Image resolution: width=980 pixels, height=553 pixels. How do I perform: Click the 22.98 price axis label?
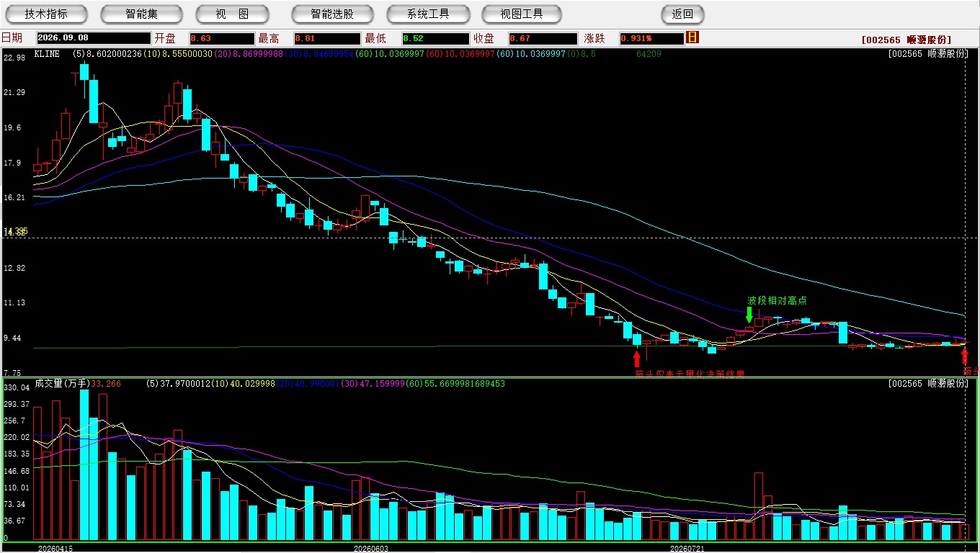[14, 58]
